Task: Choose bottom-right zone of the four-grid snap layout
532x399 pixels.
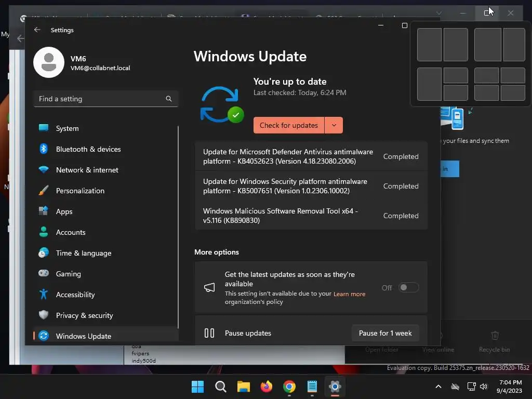Action: tap(513, 93)
